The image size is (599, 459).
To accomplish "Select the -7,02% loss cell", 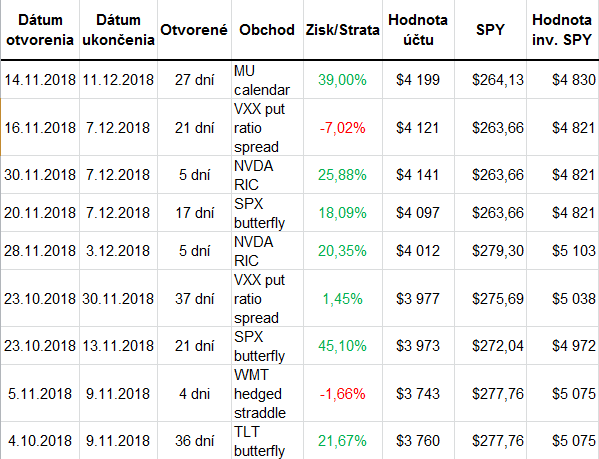I will pyautogui.click(x=343, y=128).
